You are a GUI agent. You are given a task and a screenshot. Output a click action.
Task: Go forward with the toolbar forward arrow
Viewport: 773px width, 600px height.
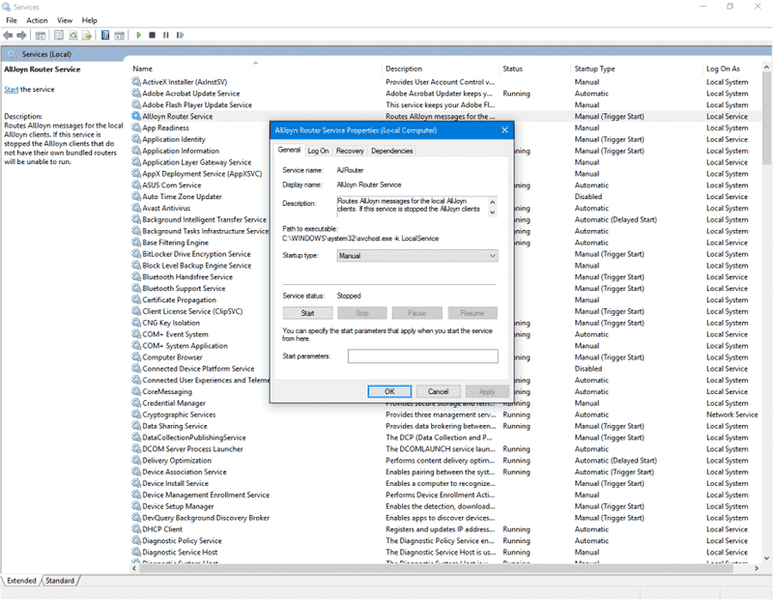(22, 35)
